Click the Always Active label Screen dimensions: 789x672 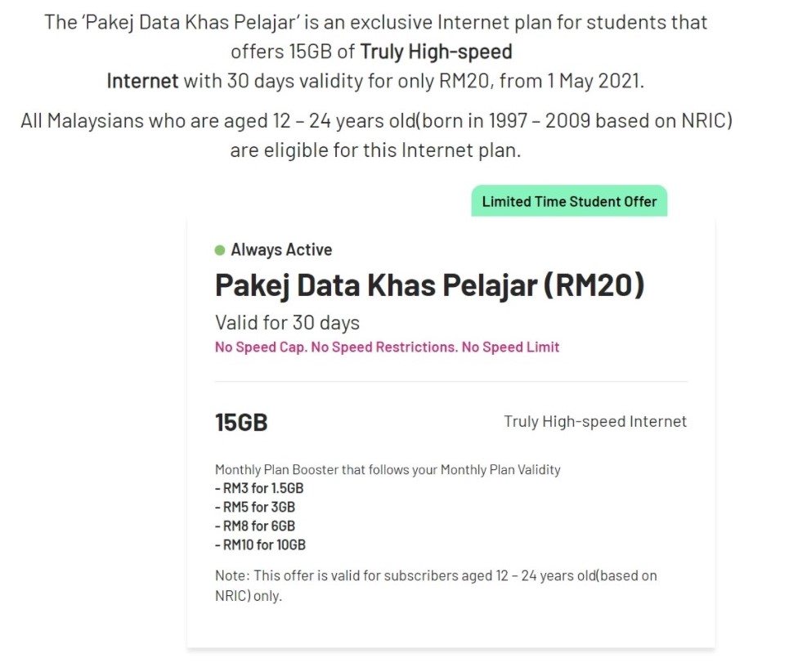[x=281, y=249]
